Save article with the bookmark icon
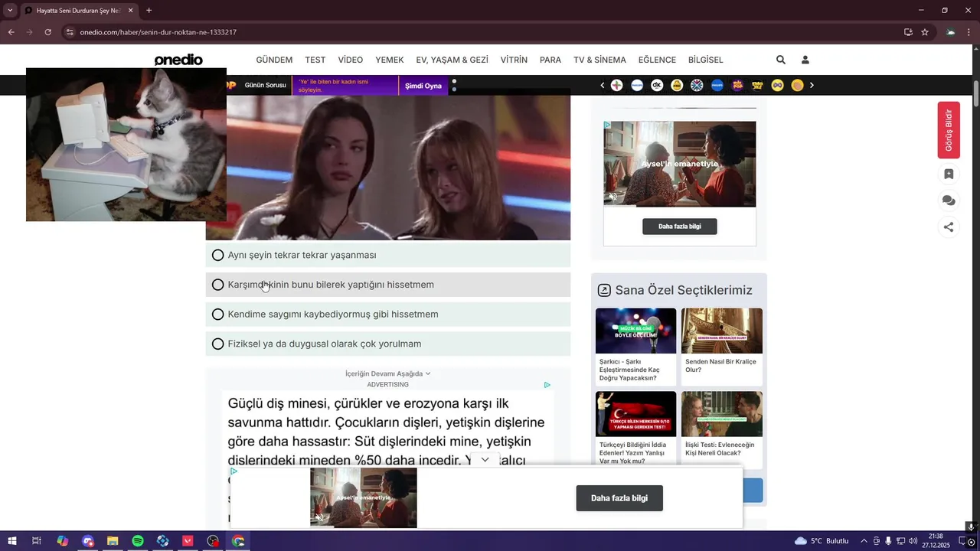Screen dimensions: 980x551 [949, 174]
